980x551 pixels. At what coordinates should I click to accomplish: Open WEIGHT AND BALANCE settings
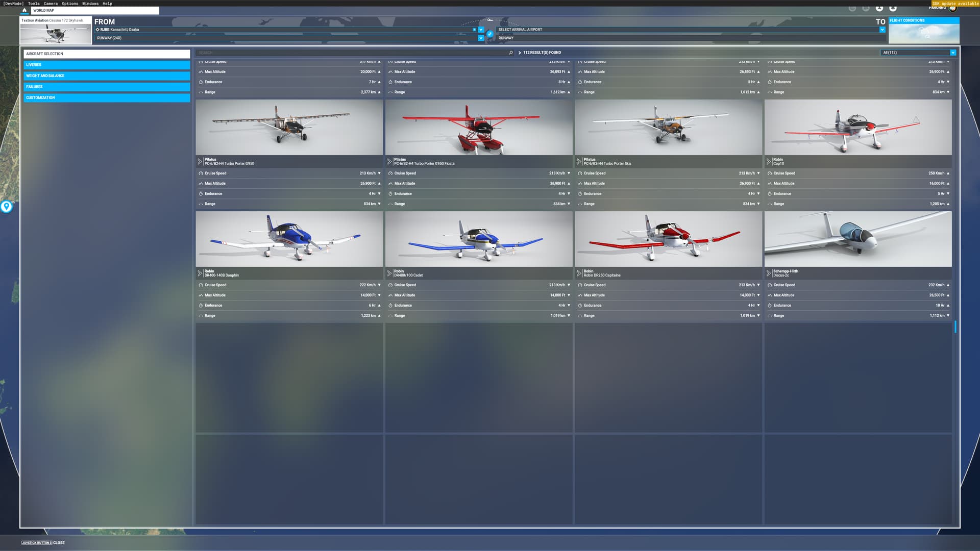tap(106, 76)
